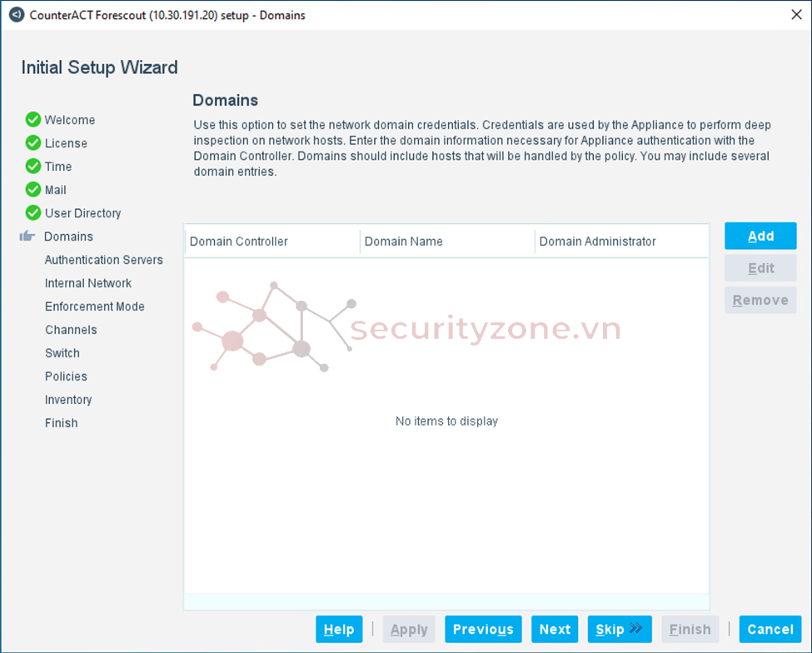
Task: Jump to the Mail wizard step
Action: (56, 190)
